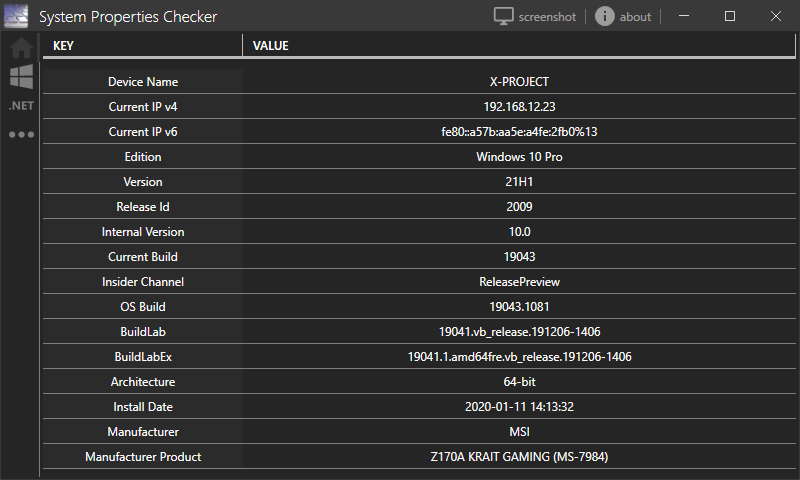The image size is (800, 480).
Task: Select the '19041.vb_release.191206-1406' value
Action: coord(519,332)
